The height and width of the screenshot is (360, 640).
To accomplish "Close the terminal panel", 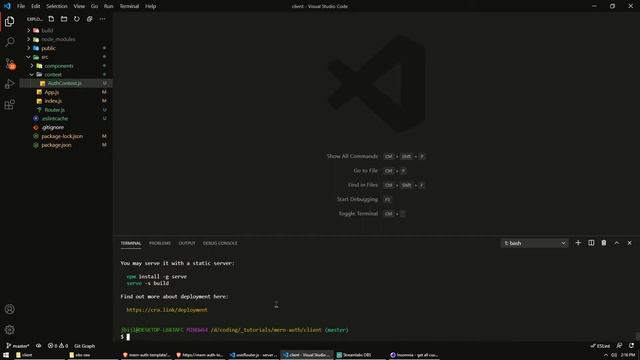I will tap(629, 243).
